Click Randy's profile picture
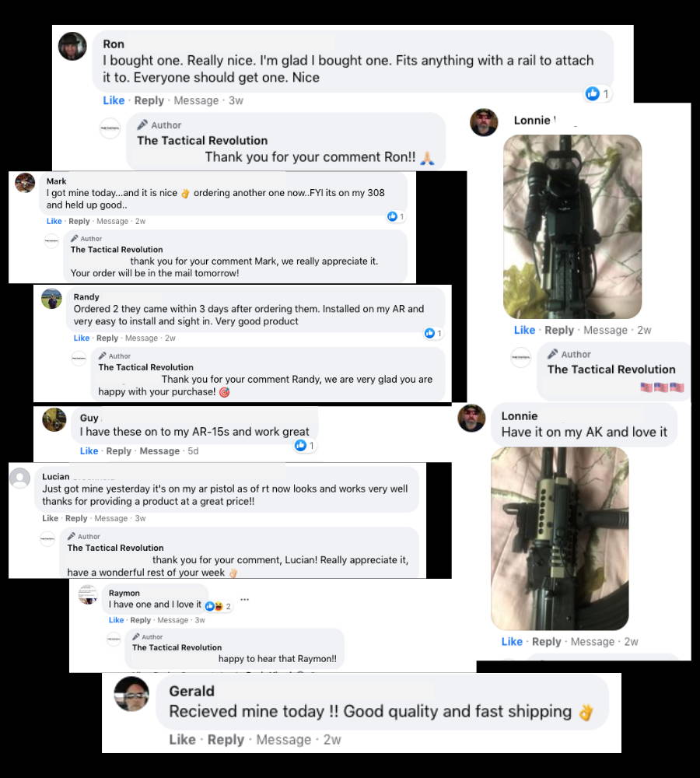Image resolution: width=700 pixels, height=778 pixels. tap(51, 299)
